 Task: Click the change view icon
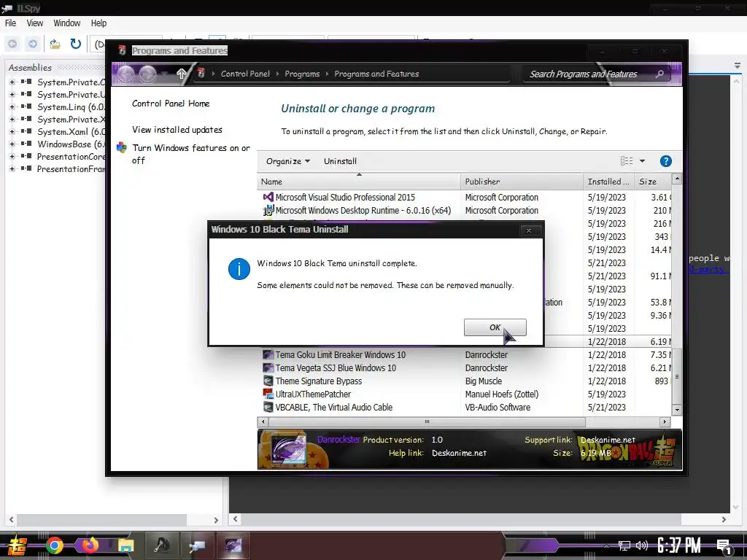627,161
